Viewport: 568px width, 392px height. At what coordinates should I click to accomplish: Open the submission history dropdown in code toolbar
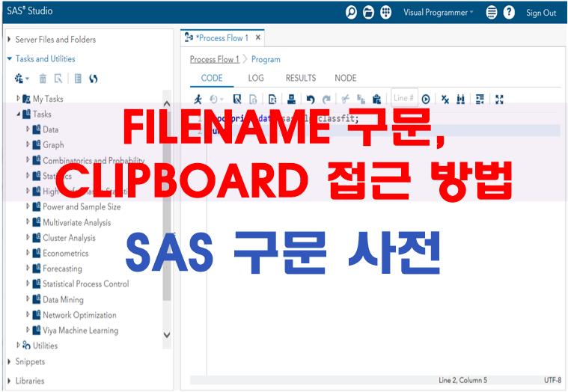[x=216, y=99]
